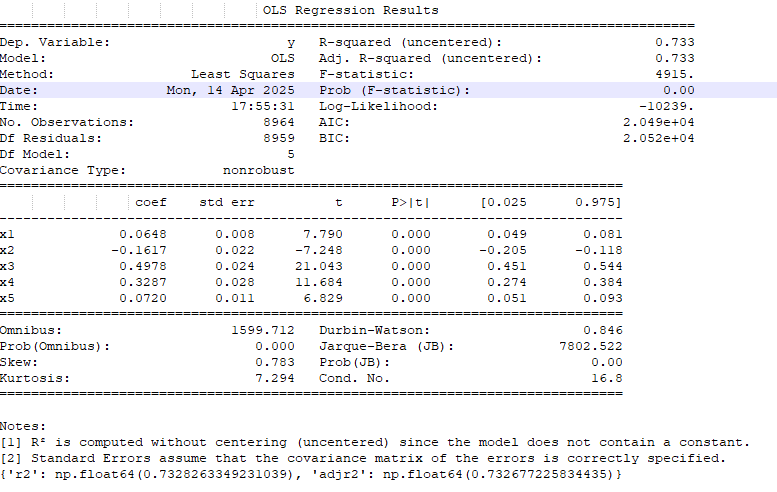
Task: Select the x3 upper bound 0.544
Action: (x=603, y=266)
